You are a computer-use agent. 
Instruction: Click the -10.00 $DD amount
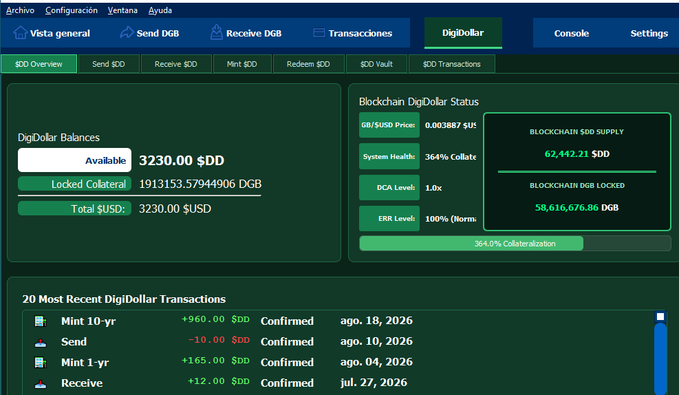pyautogui.click(x=219, y=340)
